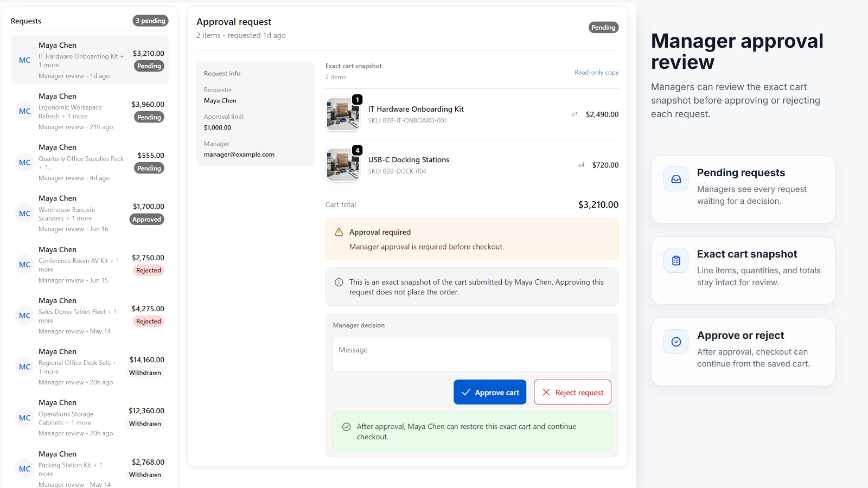Click Withdrawn badge on $14,160.00 request
The image size is (868, 488).
tap(145, 373)
